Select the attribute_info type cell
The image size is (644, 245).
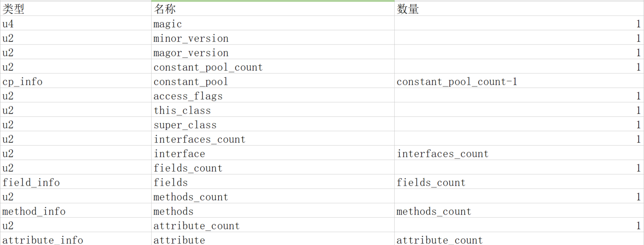coord(43,240)
